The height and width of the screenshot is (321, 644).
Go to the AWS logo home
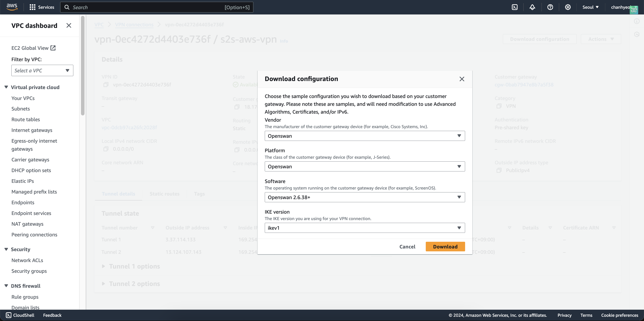(12, 7)
